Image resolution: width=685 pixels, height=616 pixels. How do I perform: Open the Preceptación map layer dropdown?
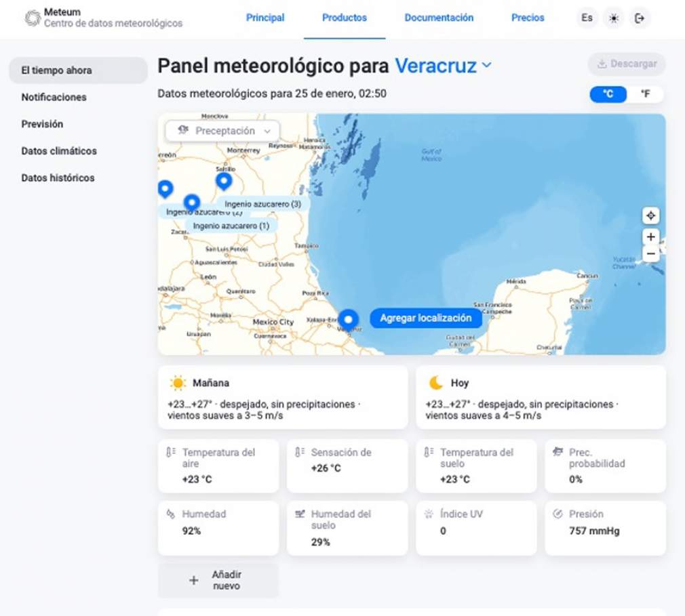(x=222, y=131)
